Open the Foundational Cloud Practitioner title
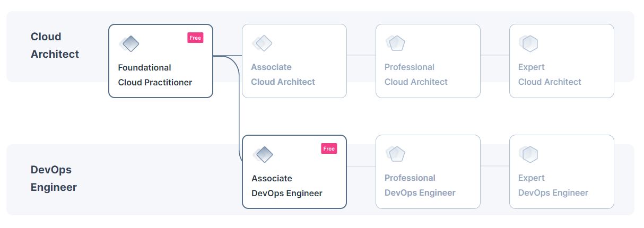The image size is (644, 228). pyautogui.click(x=155, y=75)
